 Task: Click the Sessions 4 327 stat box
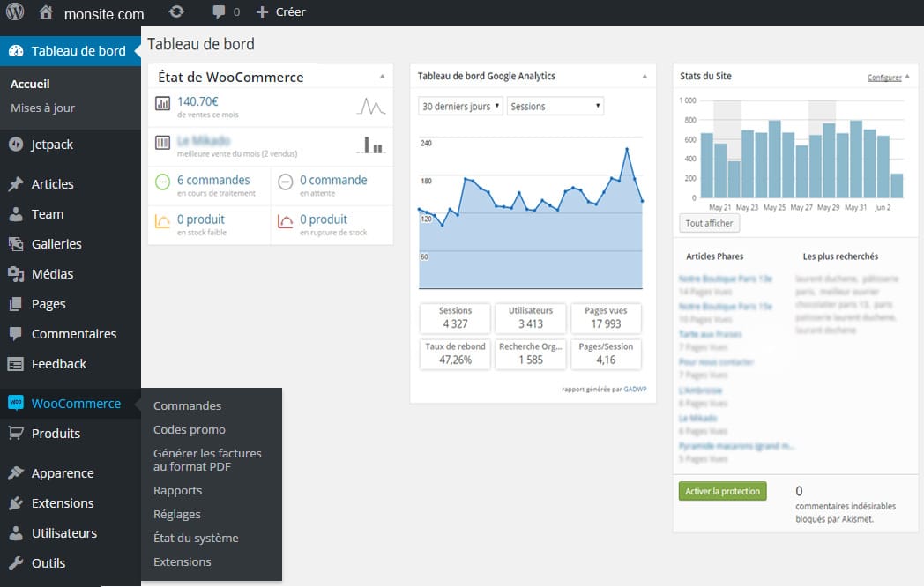point(455,318)
